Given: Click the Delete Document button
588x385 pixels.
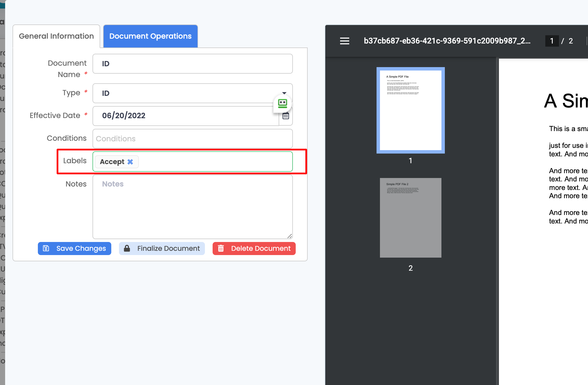Looking at the screenshot, I should [254, 249].
